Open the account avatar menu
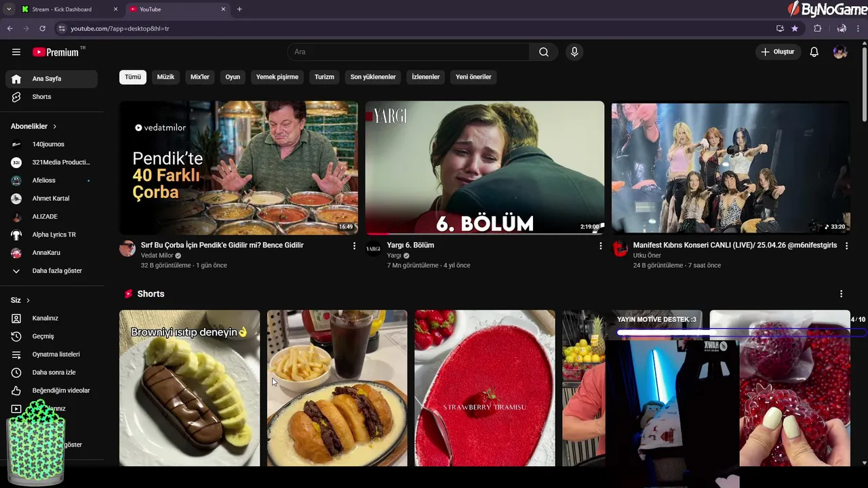This screenshot has height=488, width=868. click(840, 52)
